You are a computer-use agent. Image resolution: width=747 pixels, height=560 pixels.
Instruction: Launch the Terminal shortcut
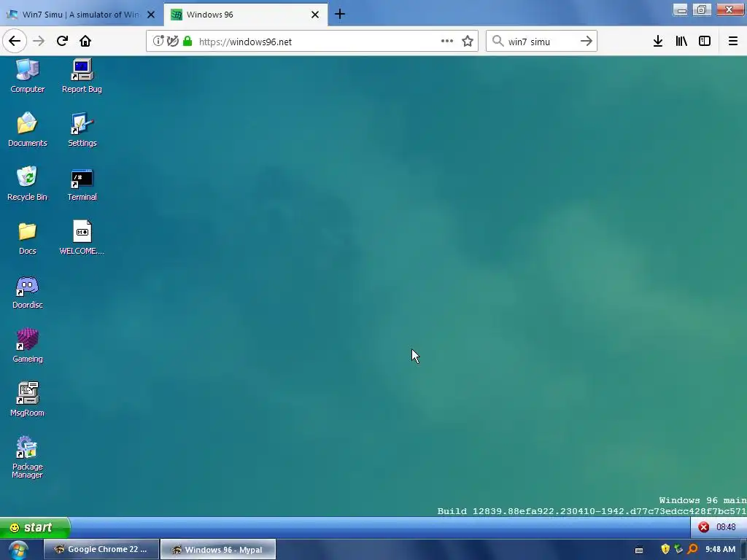click(x=82, y=184)
